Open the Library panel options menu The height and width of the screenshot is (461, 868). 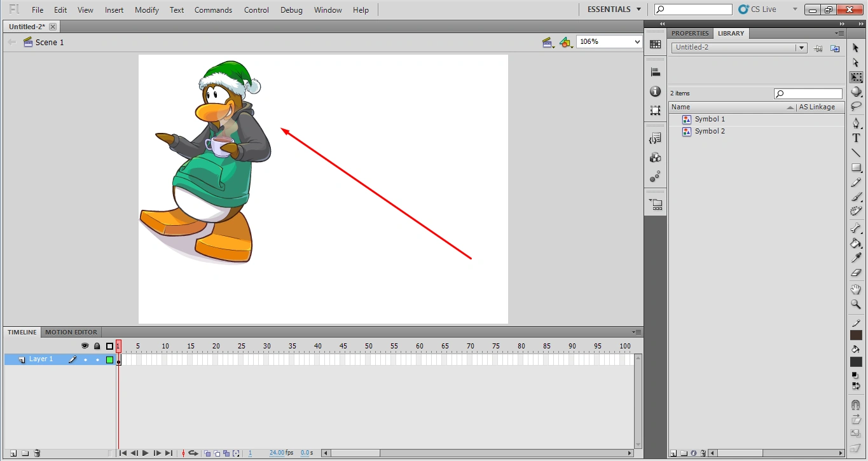pyautogui.click(x=840, y=33)
